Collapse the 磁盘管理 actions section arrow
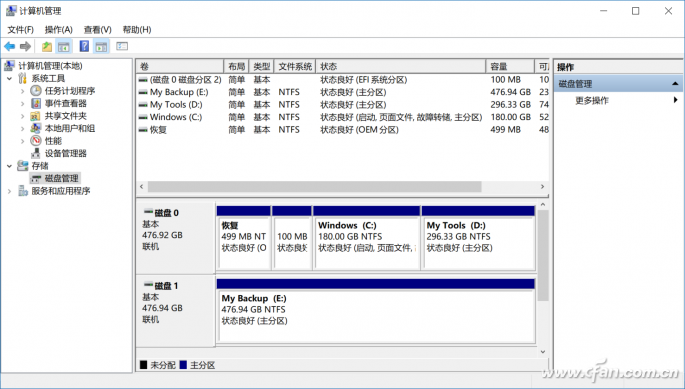 tap(675, 83)
